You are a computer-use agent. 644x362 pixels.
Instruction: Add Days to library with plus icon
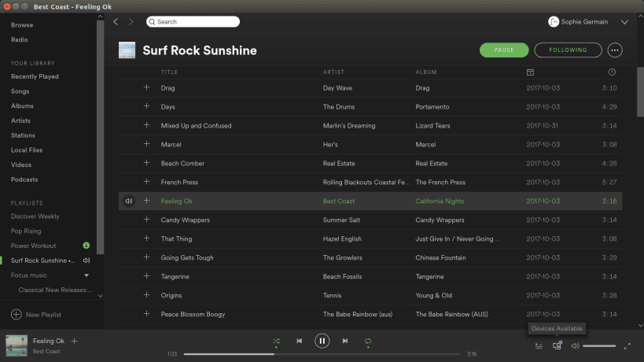[146, 106]
